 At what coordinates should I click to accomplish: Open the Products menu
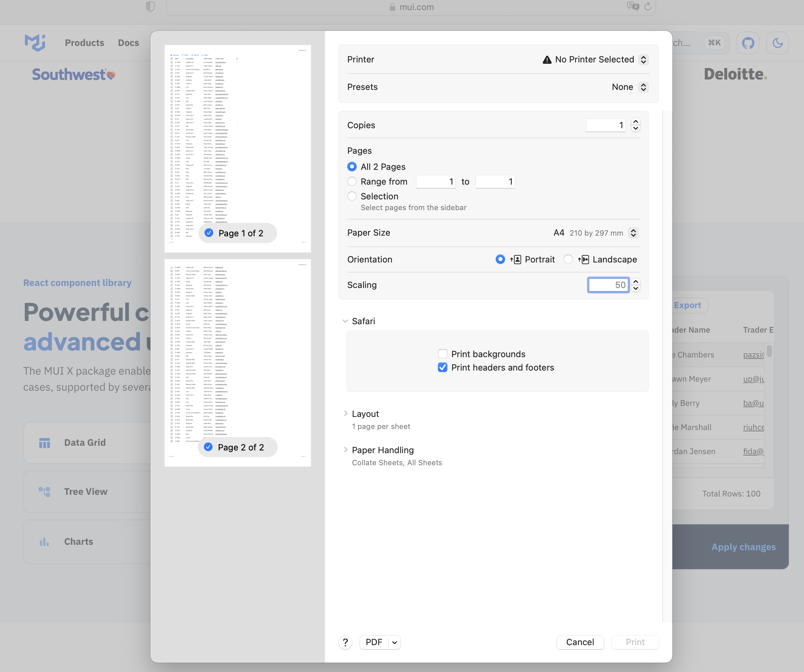[x=84, y=43]
